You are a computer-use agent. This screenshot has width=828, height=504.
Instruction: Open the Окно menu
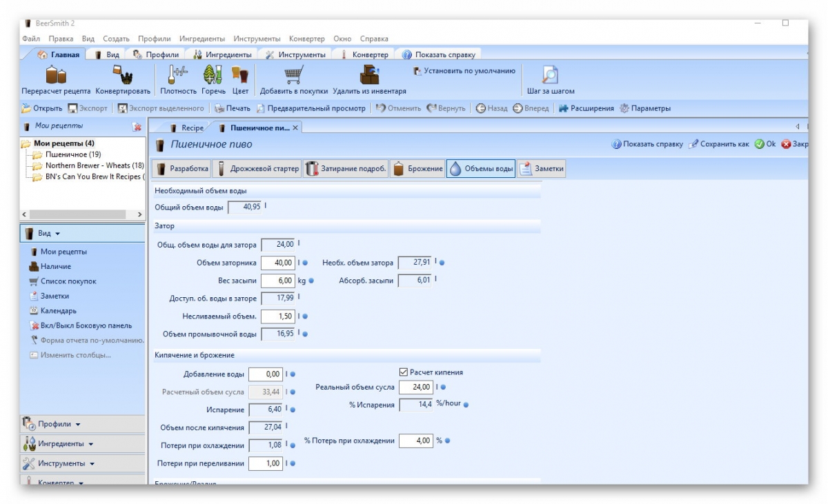[342, 39]
